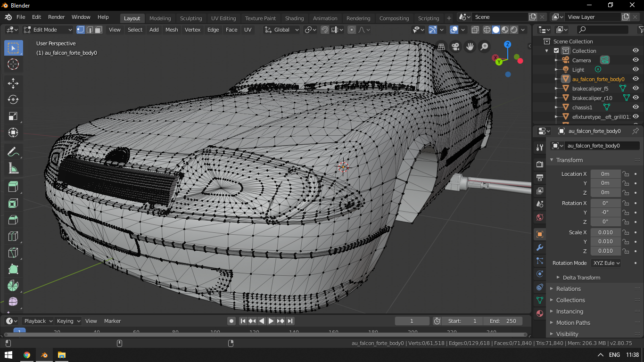
Task: Pick the Extrude Region tool
Action: 13,187
